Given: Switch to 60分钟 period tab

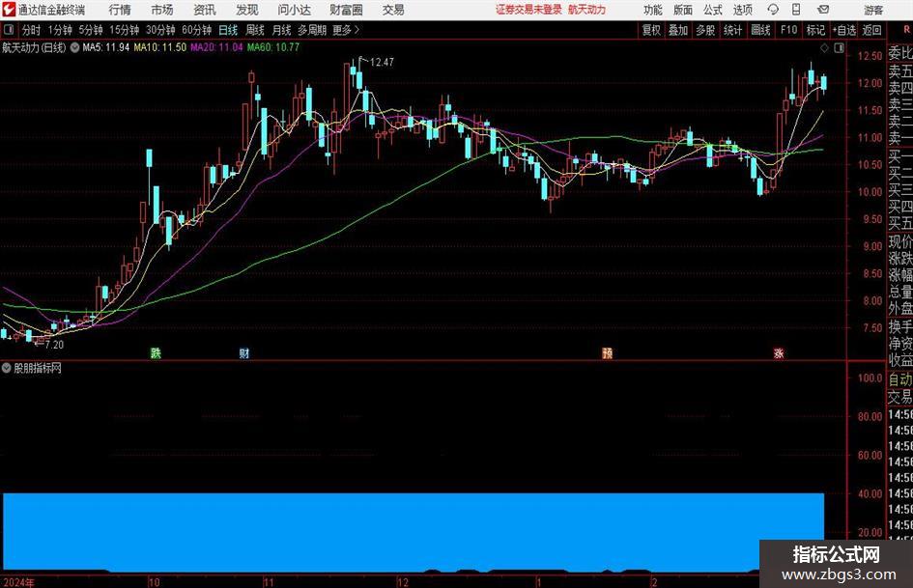Looking at the screenshot, I should (197, 30).
